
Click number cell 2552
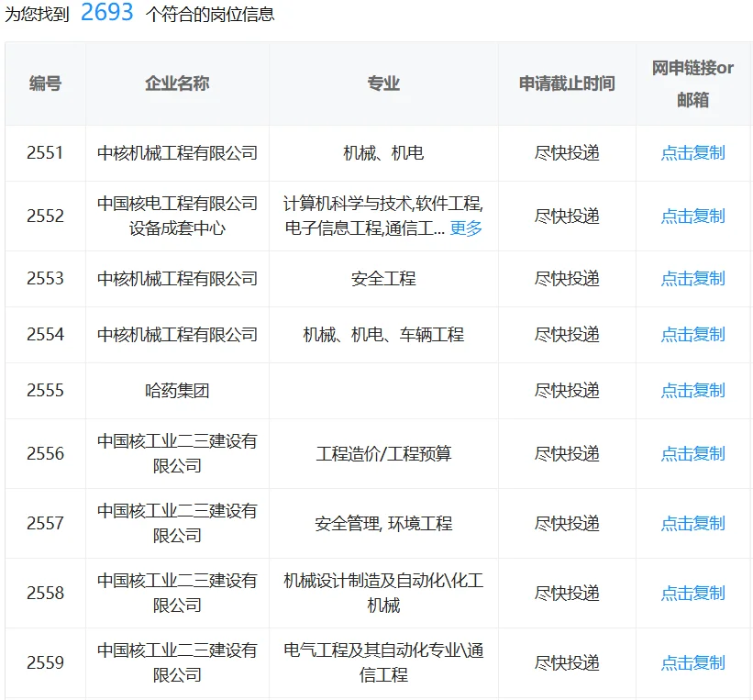45,217
